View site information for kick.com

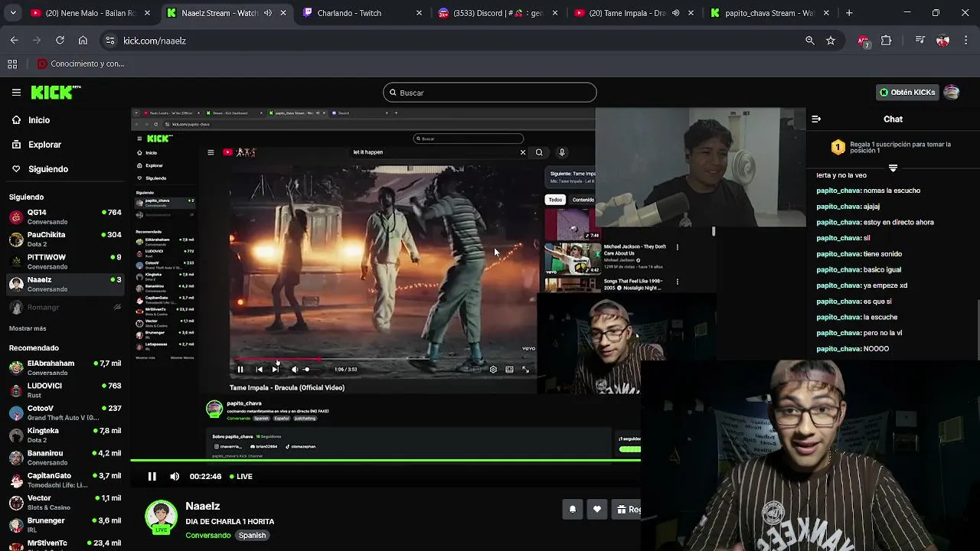tap(110, 41)
